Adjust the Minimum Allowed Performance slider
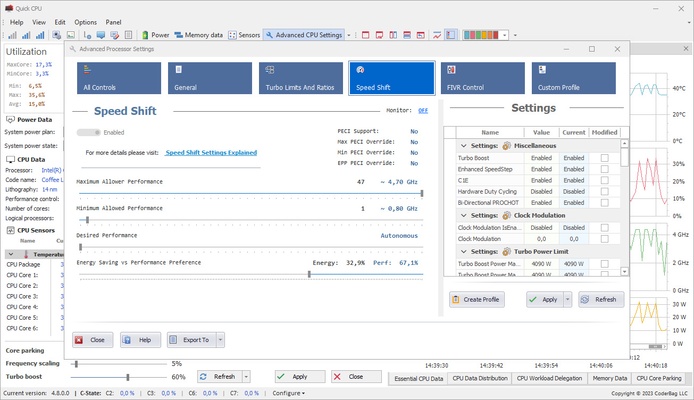The width and height of the screenshot is (694, 400). tap(87, 219)
